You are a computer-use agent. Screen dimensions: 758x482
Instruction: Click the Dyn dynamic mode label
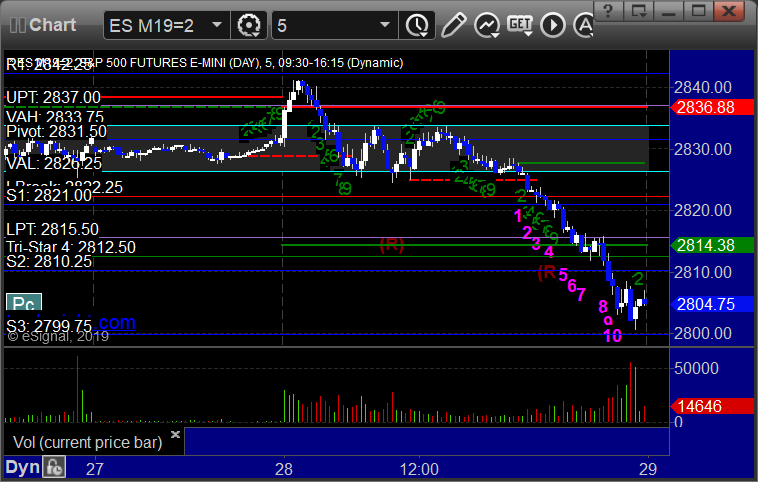[x=23, y=468]
